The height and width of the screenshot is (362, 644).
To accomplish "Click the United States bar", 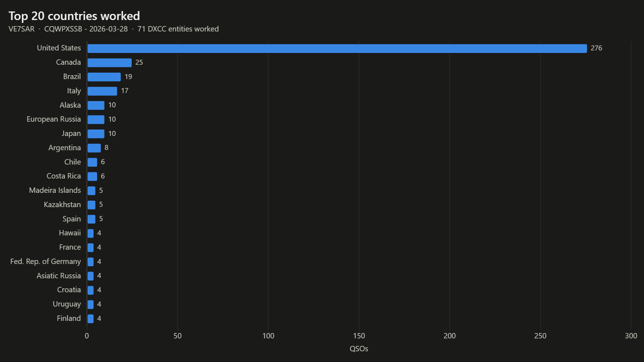I will coord(337,48).
